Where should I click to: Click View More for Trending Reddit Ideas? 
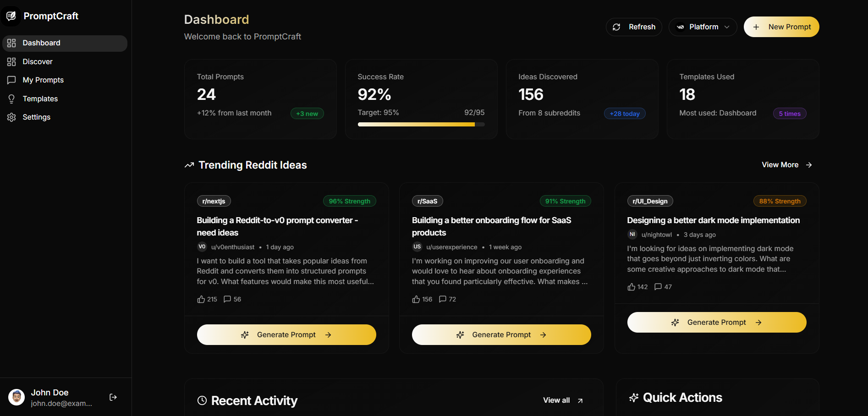[x=786, y=165]
